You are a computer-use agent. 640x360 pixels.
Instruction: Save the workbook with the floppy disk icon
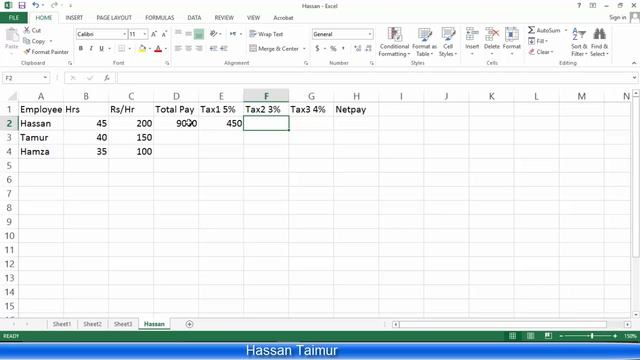(22, 6)
